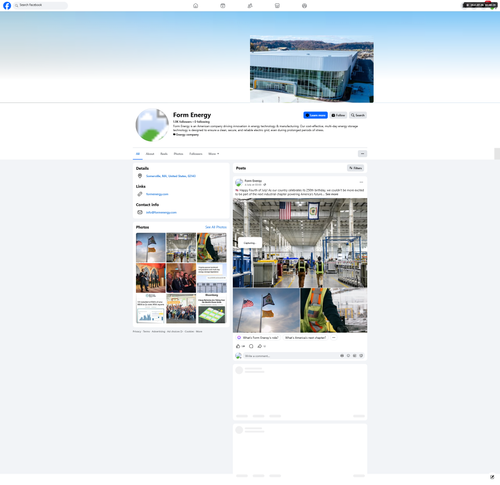This screenshot has height=485, width=500.
Task: Ask "What's America's next chapter?" suggestion
Action: (x=305, y=338)
